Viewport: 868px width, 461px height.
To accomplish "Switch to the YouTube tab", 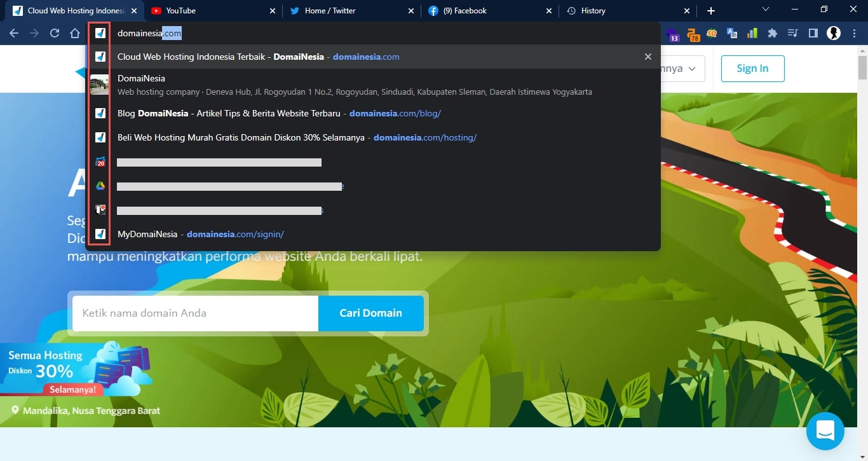I will coord(213,11).
